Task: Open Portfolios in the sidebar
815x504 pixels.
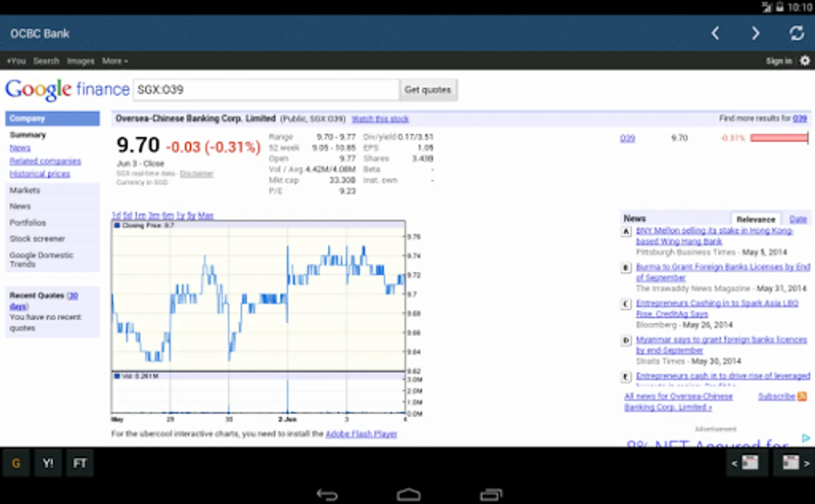Action: click(27, 223)
